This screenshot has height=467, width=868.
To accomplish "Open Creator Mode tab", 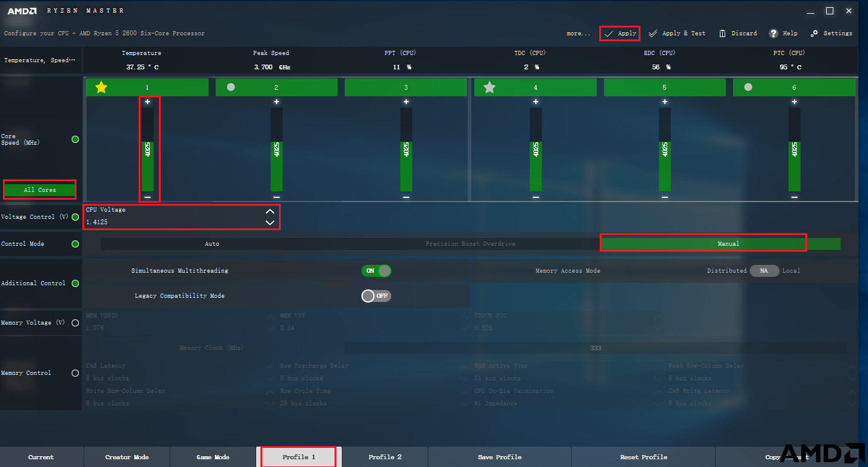I will pos(127,457).
